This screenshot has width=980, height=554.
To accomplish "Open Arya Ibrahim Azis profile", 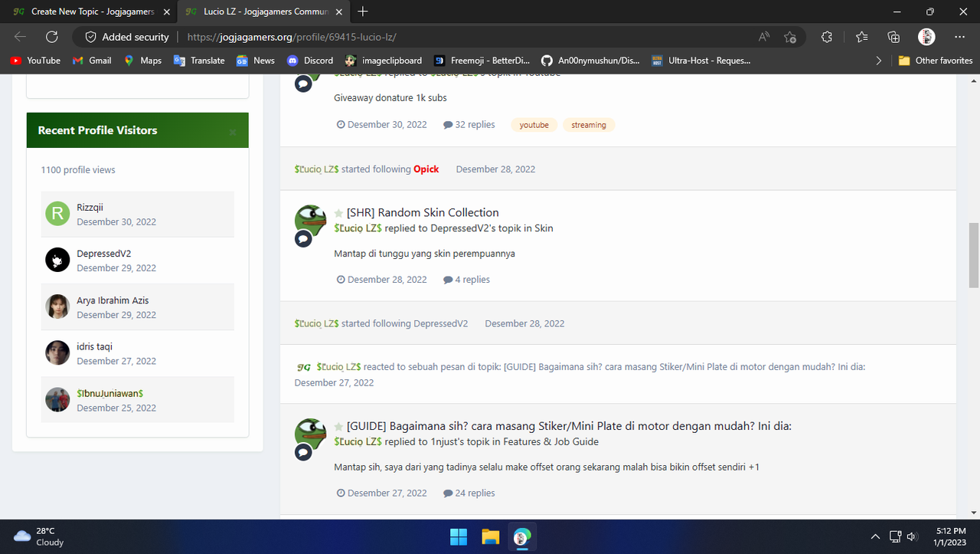I will tap(113, 300).
